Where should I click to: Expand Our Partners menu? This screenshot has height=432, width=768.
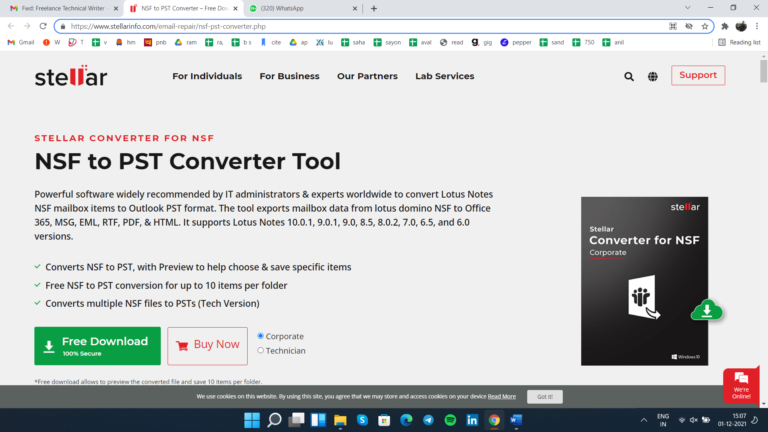(x=367, y=76)
